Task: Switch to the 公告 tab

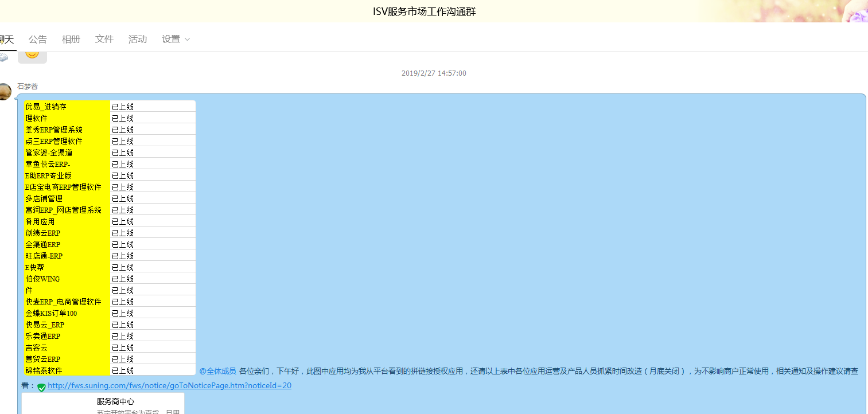Action: click(38, 39)
